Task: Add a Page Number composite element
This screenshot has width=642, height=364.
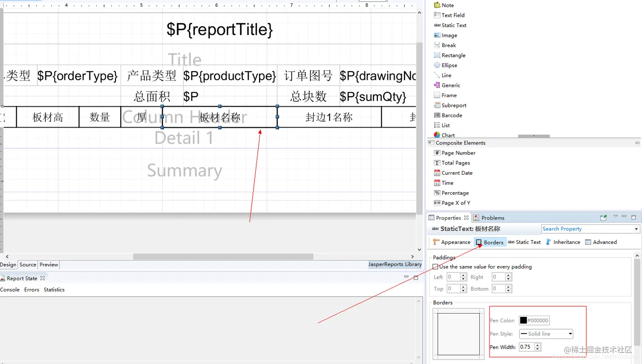Action: coord(454,153)
